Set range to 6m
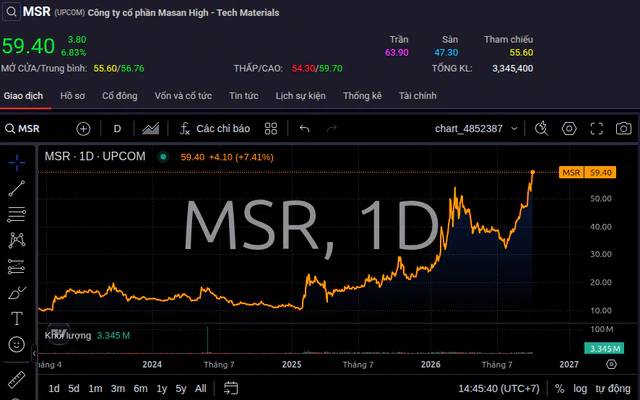 [x=140, y=389]
